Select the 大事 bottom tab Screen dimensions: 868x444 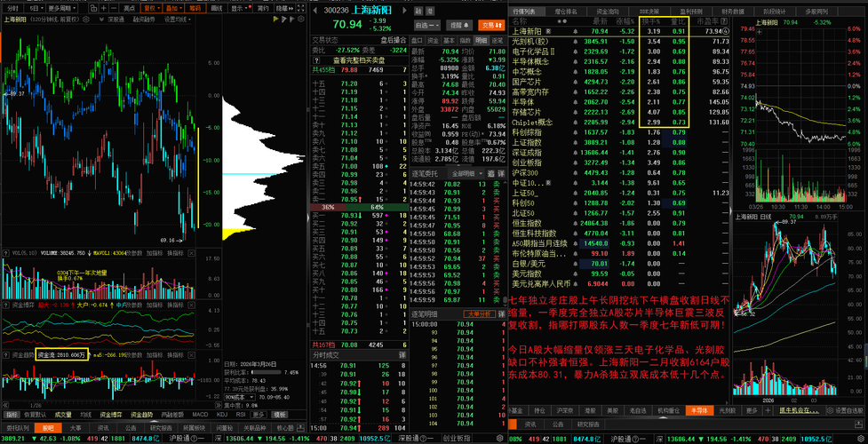[x=76, y=428]
